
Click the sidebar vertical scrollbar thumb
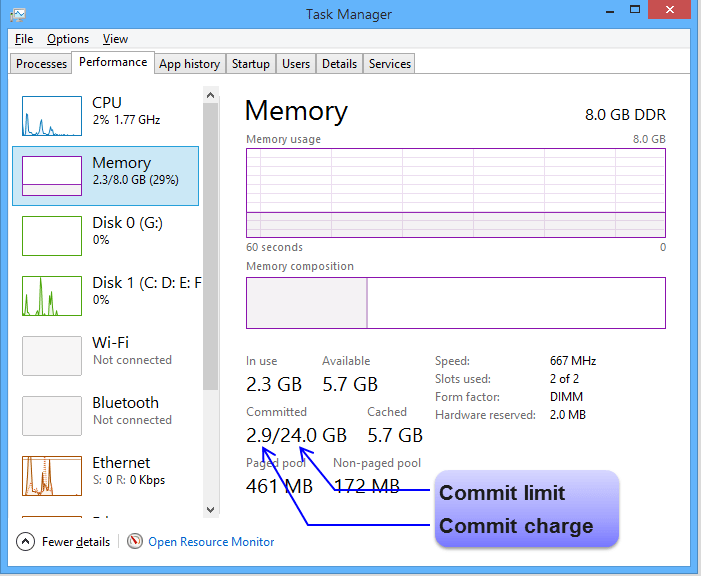click(211, 246)
